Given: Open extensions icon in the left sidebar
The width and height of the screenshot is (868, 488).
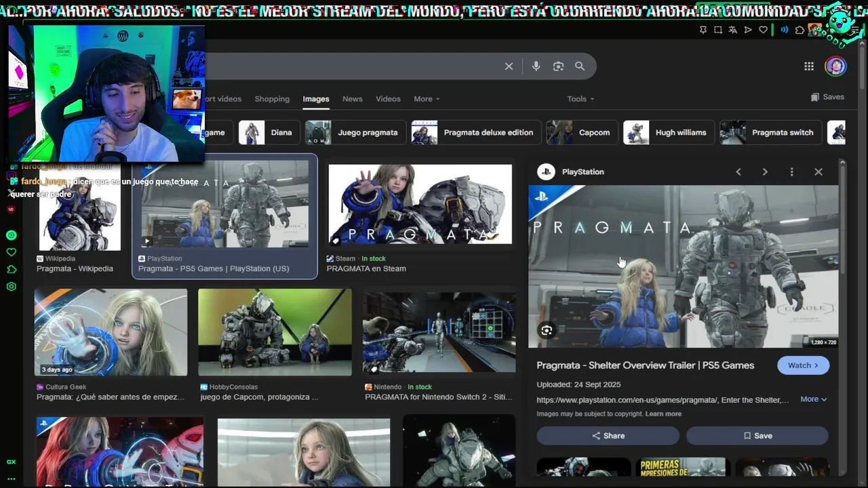Looking at the screenshot, I should click(x=11, y=269).
